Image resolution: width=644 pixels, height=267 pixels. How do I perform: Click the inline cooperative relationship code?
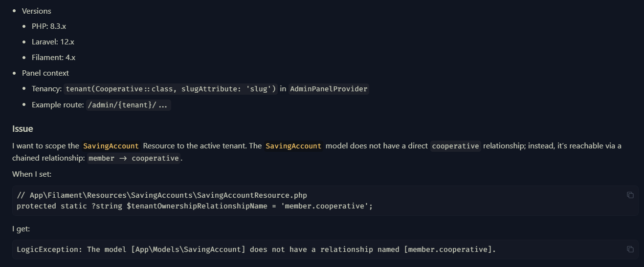(456, 146)
